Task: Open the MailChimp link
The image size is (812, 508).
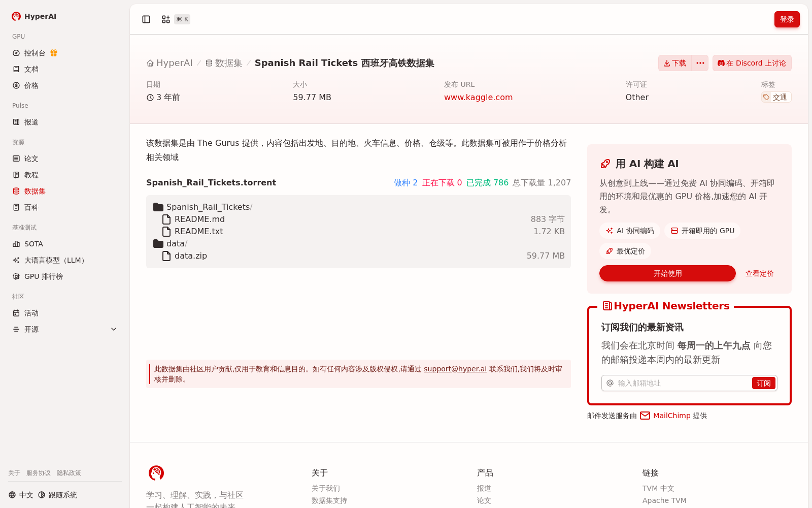Action: [x=671, y=416]
